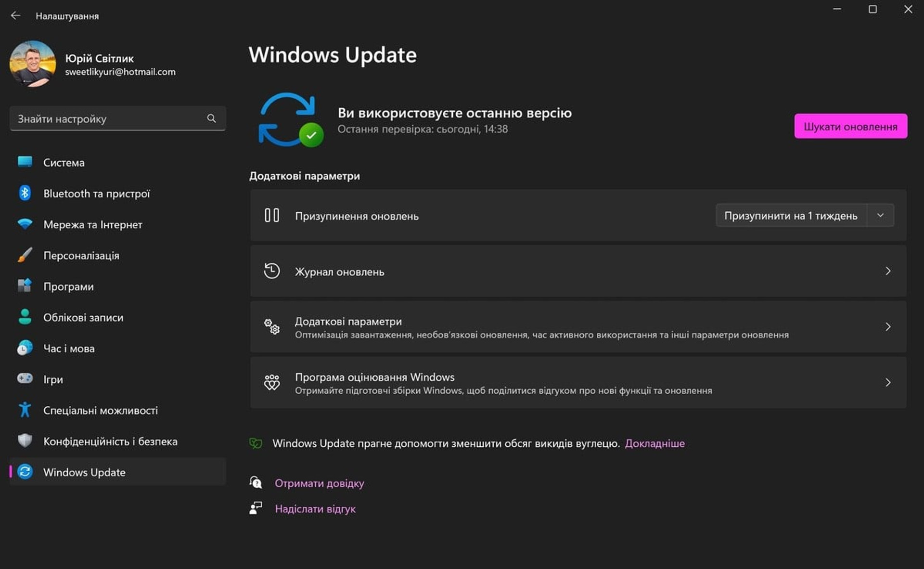The height and width of the screenshot is (569, 924).
Task: Click the Bluetooth icon in sidebar
Action: click(x=25, y=193)
